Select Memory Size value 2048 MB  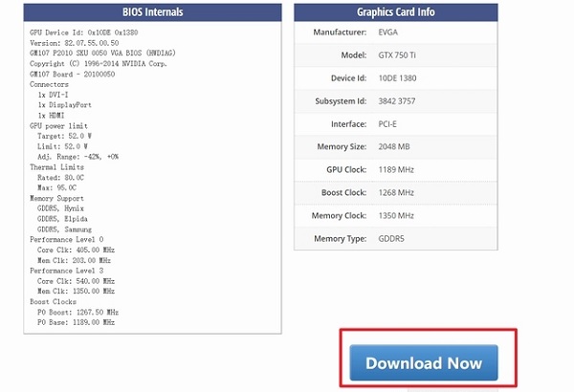(394, 147)
